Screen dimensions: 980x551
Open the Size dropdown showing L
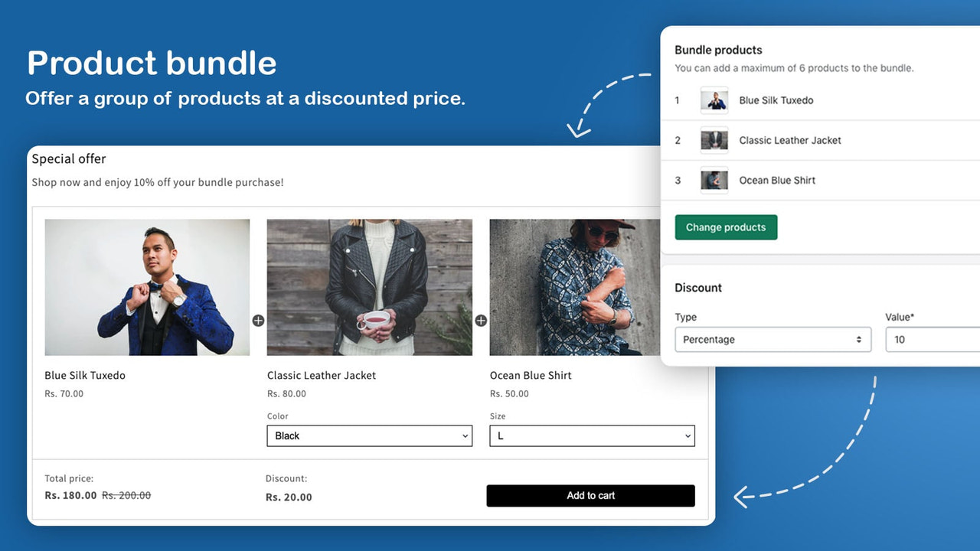coord(592,435)
